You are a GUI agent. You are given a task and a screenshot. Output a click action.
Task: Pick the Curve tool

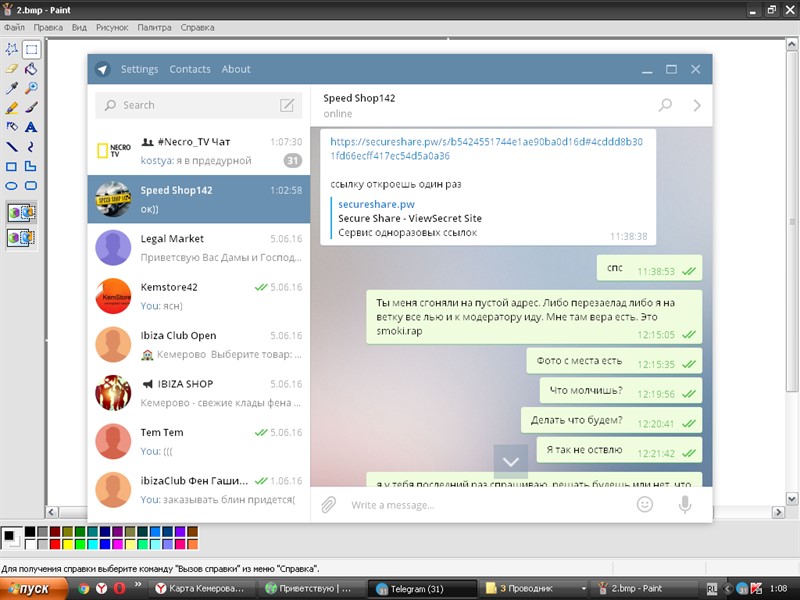coord(31,147)
